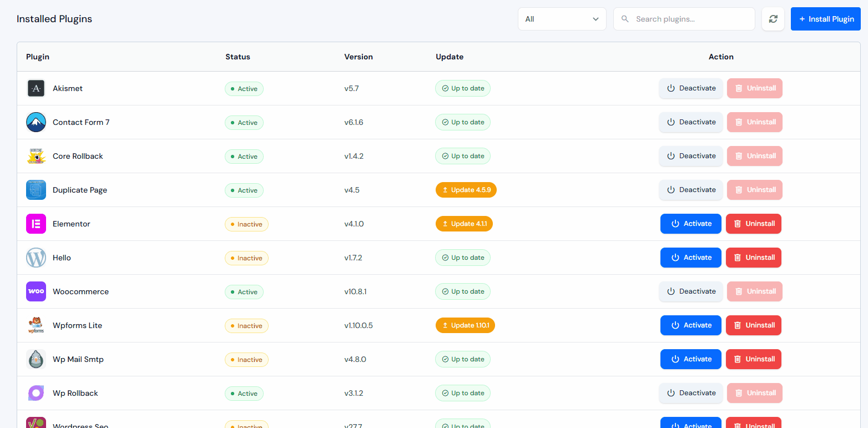This screenshot has width=868, height=428.
Task: Open the All filter dropdown
Action: (x=562, y=19)
